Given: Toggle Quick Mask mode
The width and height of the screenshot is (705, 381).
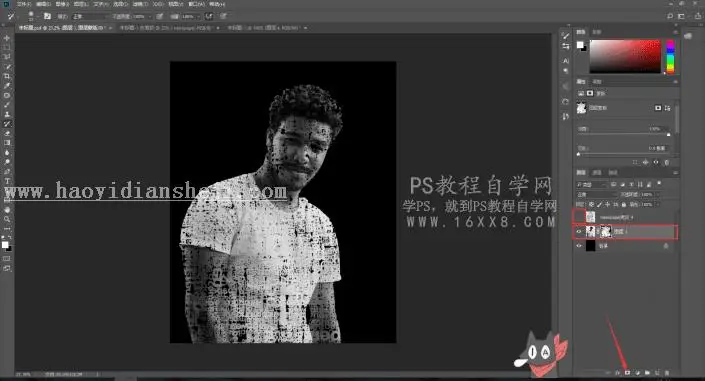Looking at the screenshot, I should [7, 259].
